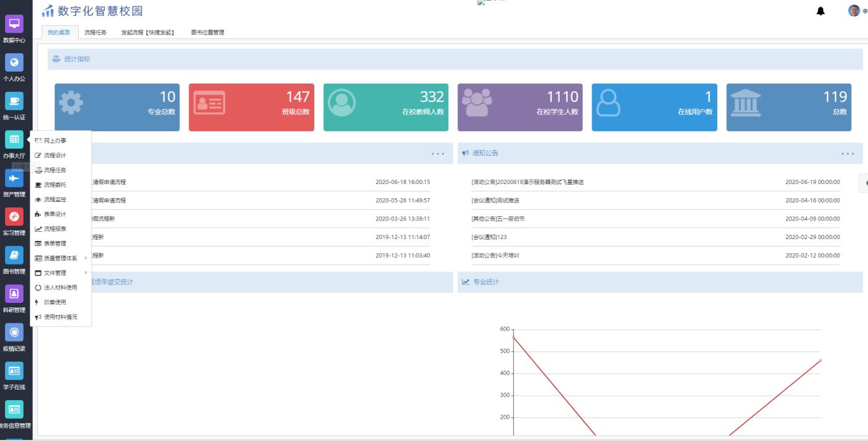Open 法人材料使用 menu entry
868x441 pixels.
[61, 287]
